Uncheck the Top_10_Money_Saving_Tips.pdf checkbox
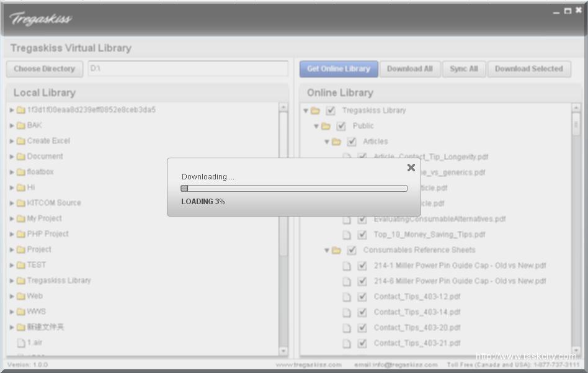This screenshot has width=588, height=373. (x=362, y=235)
